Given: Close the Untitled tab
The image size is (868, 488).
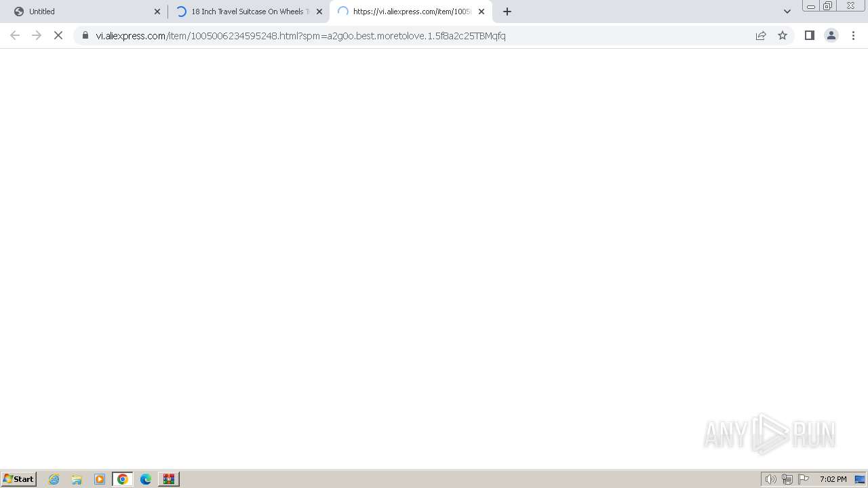Looking at the screenshot, I should (157, 12).
